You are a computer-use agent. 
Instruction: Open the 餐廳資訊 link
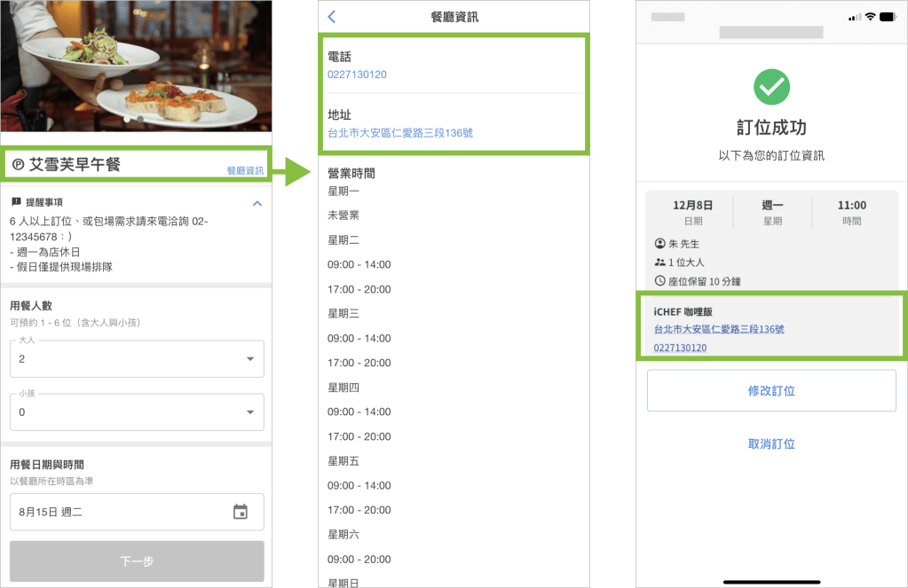coord(245,170)
